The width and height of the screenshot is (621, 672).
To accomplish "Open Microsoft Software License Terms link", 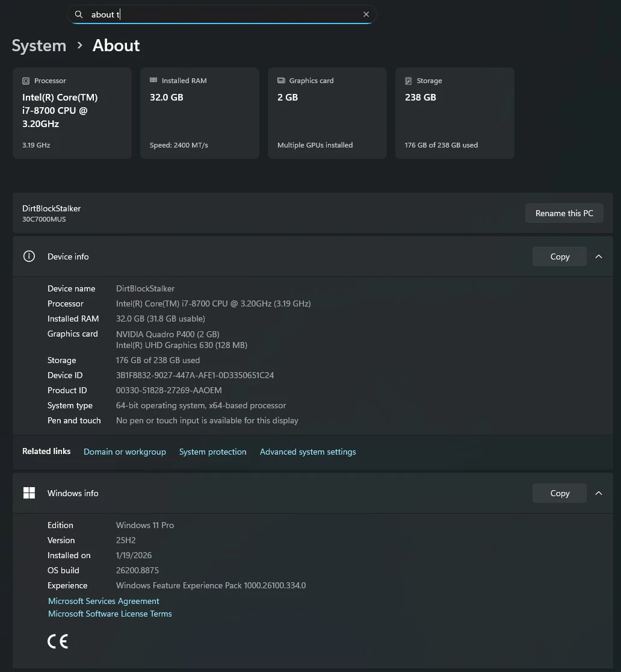I will [x=110, y=614].
